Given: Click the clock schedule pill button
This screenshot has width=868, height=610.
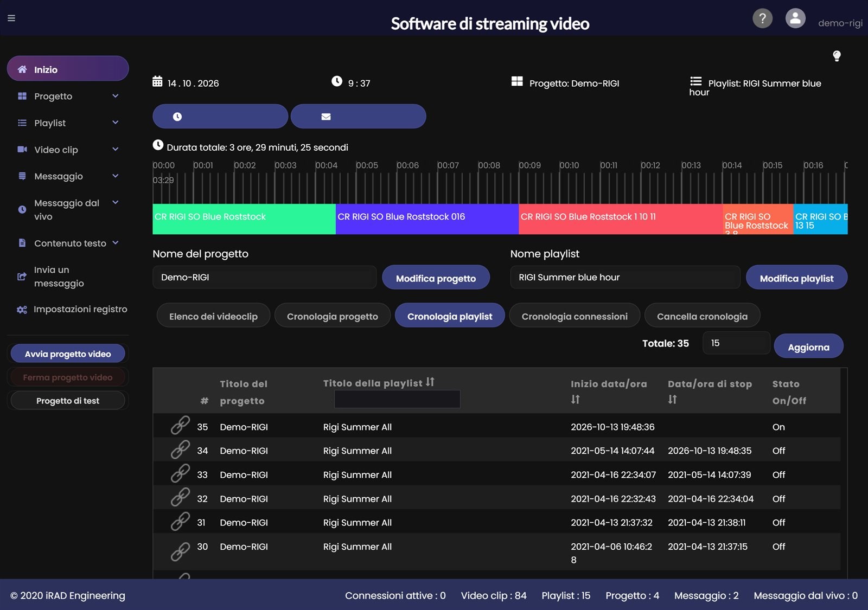Looking at the screenshot, I should [x=220, y=117].
